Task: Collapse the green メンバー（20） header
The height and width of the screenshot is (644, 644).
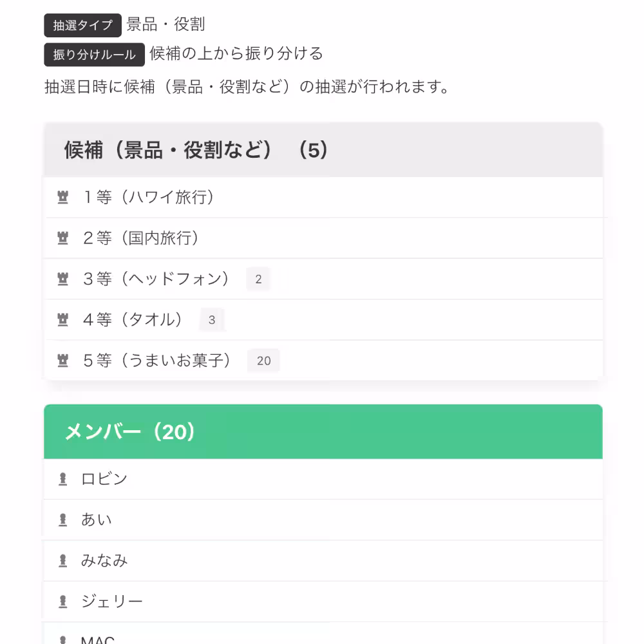Action: point(322,432)
